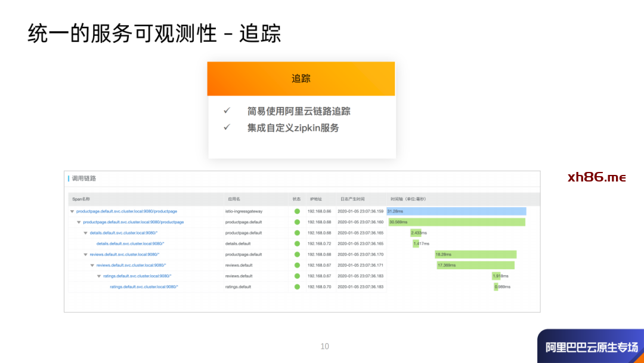Click the blue 31.28ms timeline bar
Screen dimensions: 644x363
tap(457, 211)
